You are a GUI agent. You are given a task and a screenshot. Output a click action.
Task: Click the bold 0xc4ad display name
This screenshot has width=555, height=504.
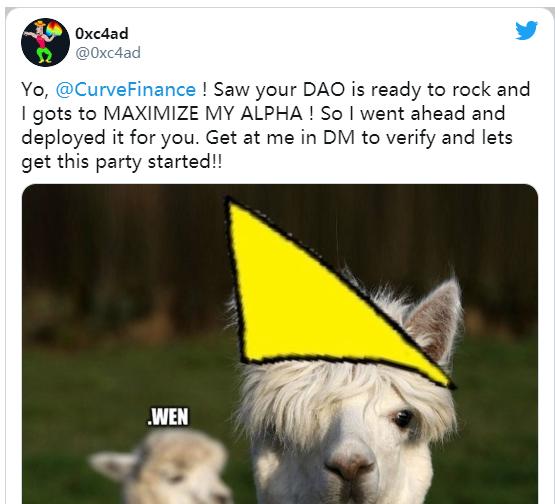102,34
